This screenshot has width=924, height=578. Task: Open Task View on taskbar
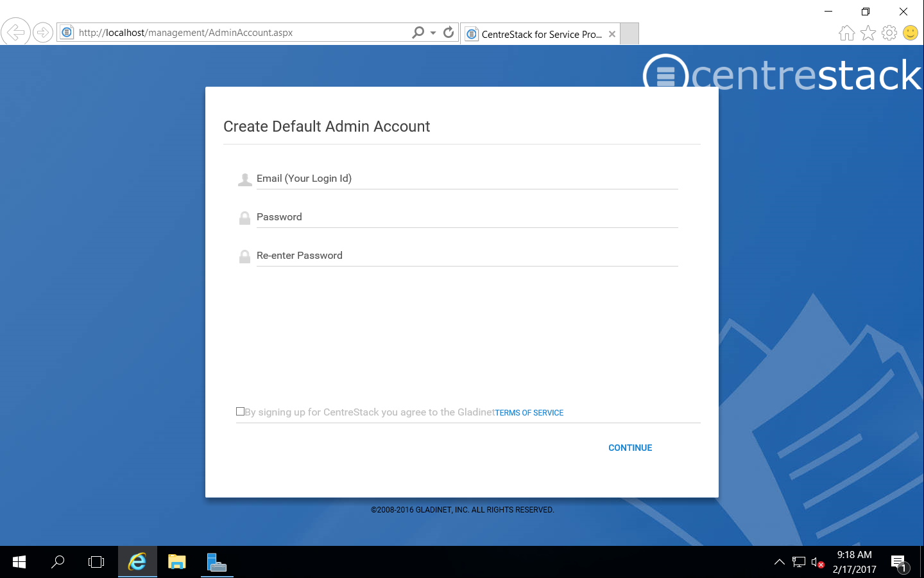(96, 562)
